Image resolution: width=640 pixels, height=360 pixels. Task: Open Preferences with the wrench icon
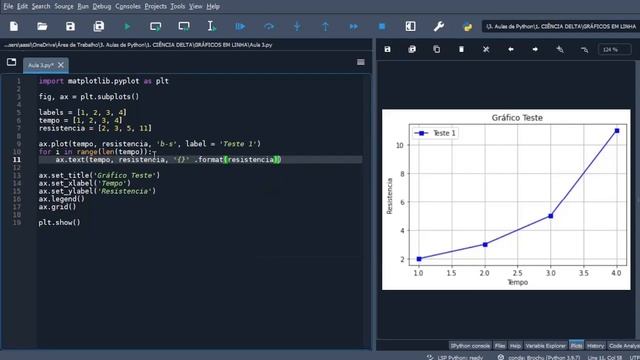click(x=439, y=27)
